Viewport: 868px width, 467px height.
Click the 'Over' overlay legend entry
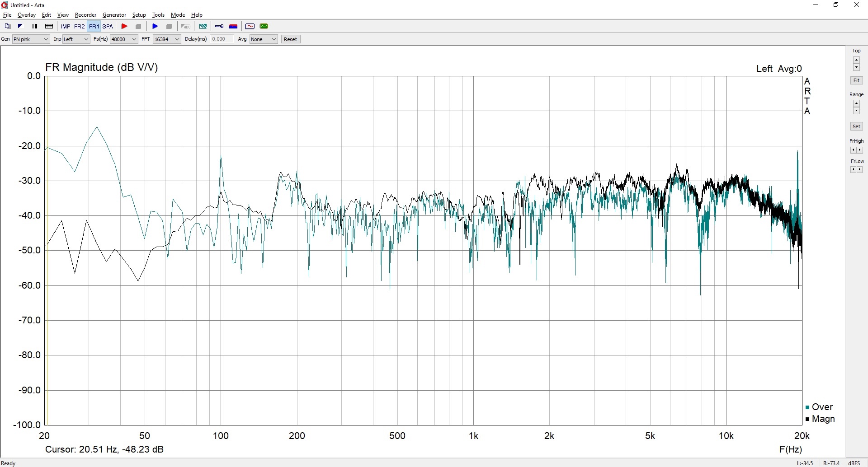pyautogui.click(x=819, y=407)
